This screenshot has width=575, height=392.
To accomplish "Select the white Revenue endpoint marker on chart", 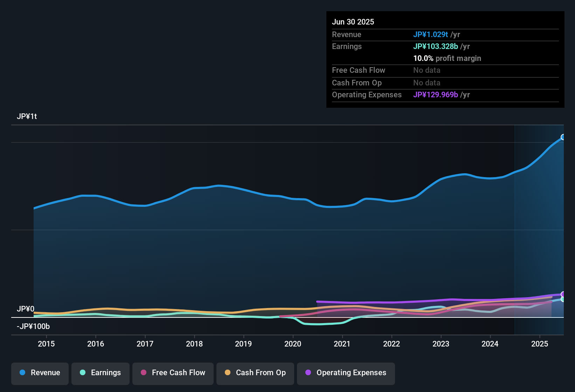I will click(x=563, y=137).
